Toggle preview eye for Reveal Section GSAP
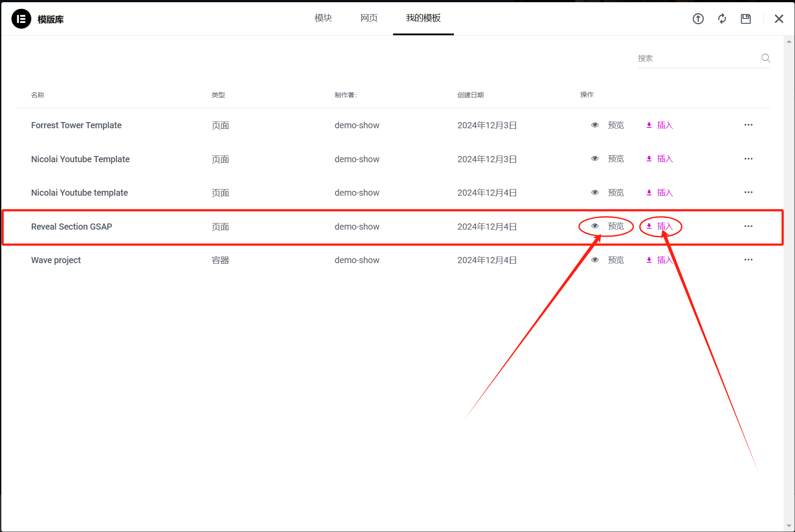795x532 pixels. [x=594, y=226]
